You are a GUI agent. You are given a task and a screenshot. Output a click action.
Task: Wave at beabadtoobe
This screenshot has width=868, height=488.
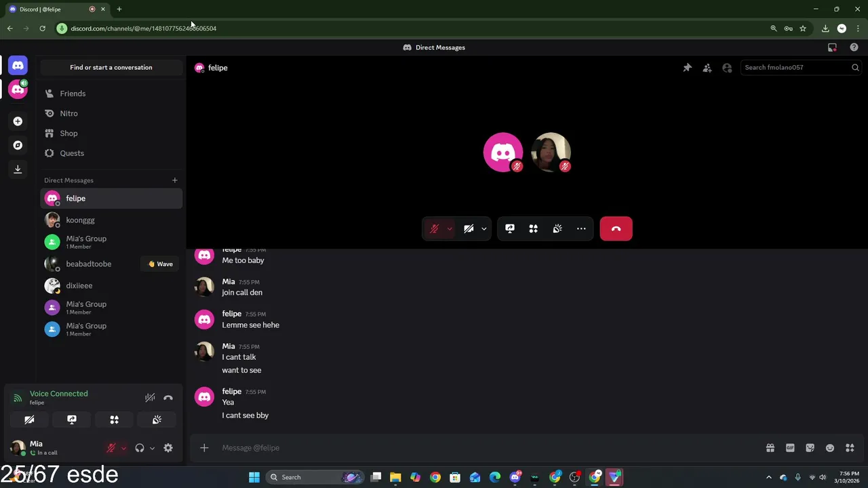(x=161, y=264)
